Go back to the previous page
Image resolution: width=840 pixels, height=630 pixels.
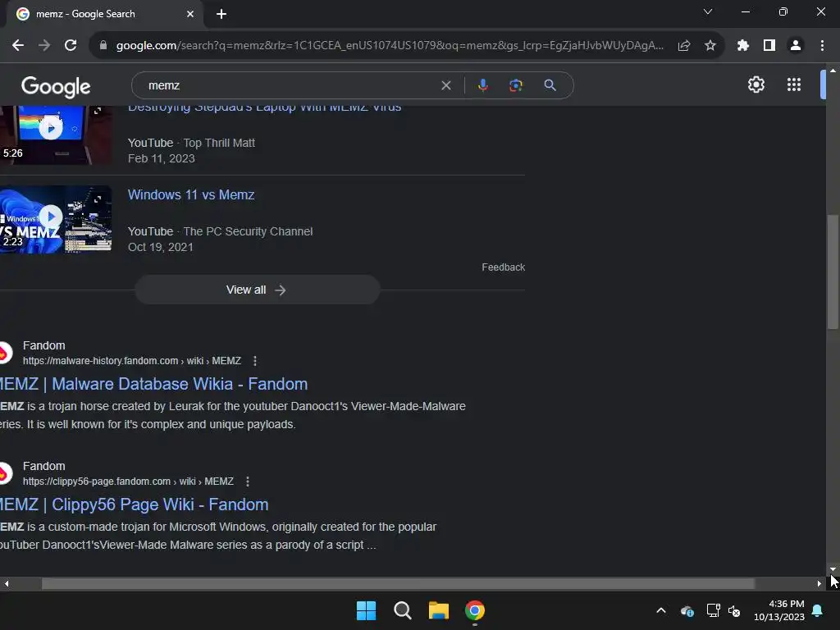(18, 46)
